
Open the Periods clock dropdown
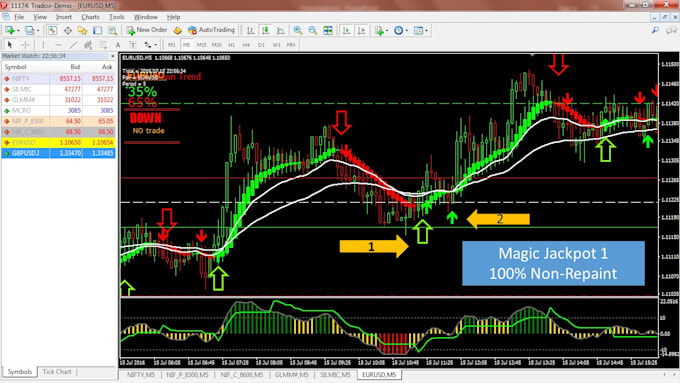tap(400, 30)
